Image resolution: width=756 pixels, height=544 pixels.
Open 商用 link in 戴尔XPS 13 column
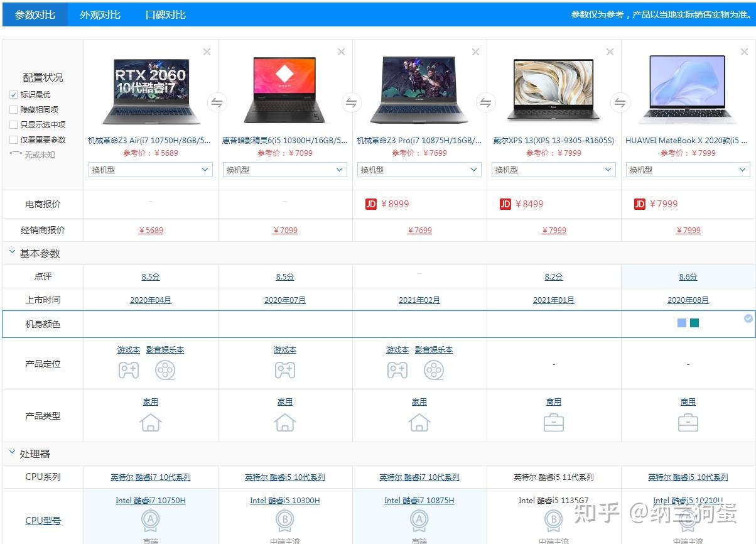(x=554, y=402)
